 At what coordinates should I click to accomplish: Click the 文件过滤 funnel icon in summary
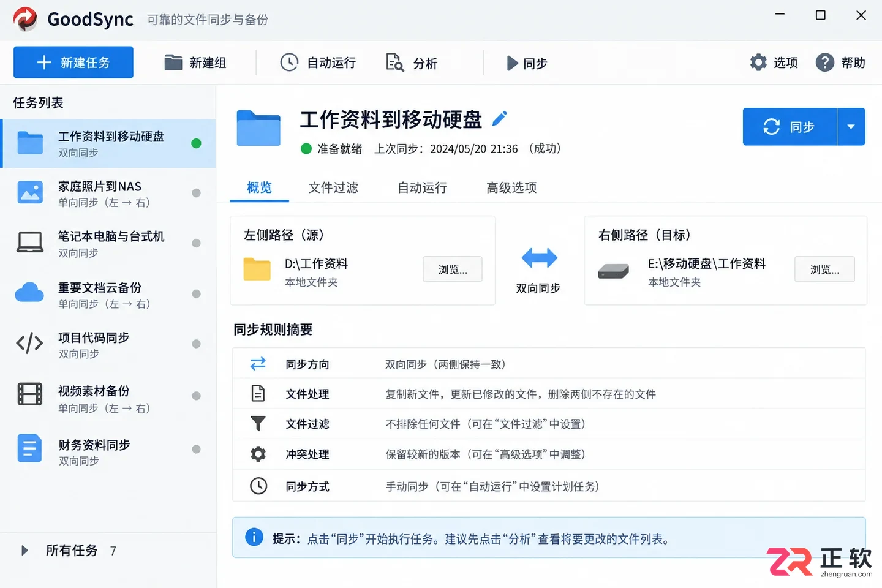click(x=258, y=423)
